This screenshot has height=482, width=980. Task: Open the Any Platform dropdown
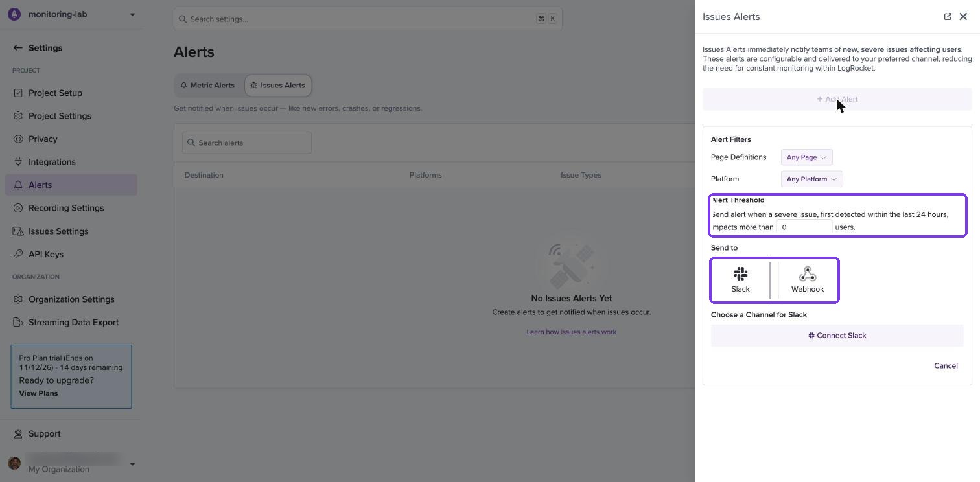(x=811, y=179)
